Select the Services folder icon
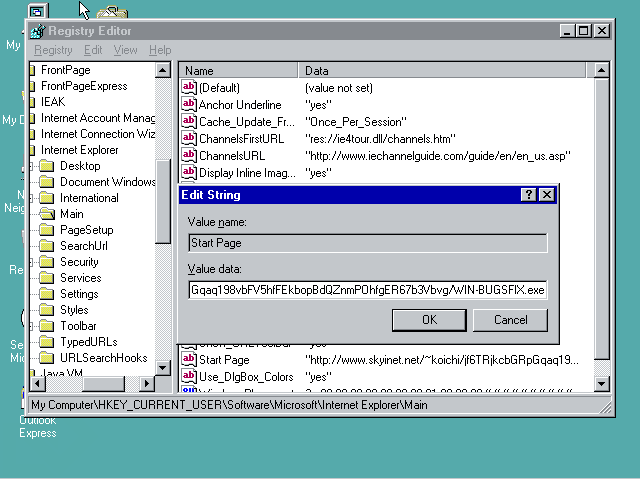The image size is (640, 480). [x=47, y=278]
